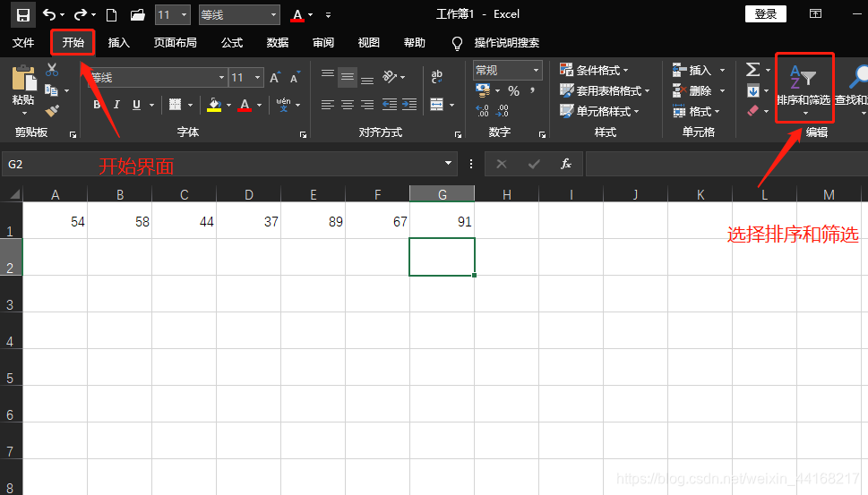This screenshot has height=495, width=868.
Task: Create a new blank workbook icon
Action: point(111,15)
